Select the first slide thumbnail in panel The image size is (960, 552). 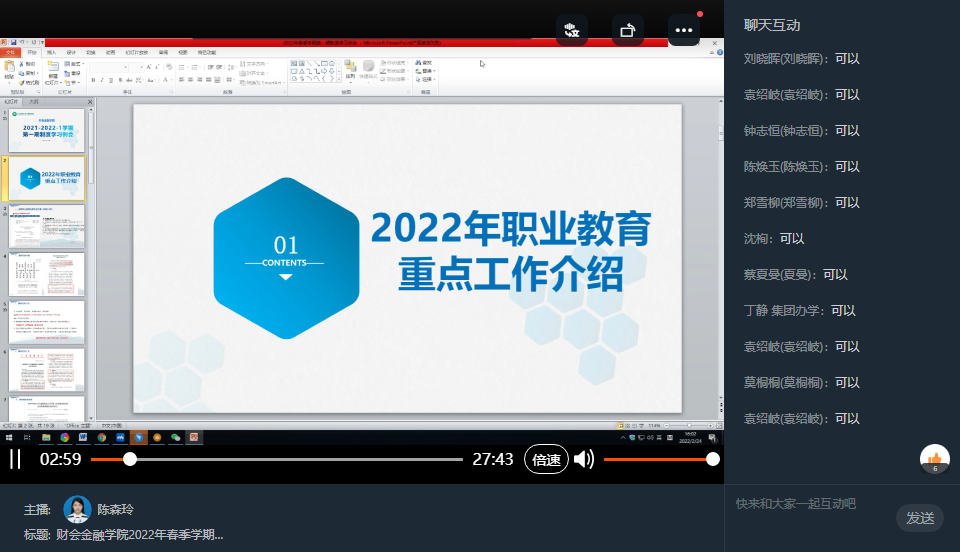pos(47,132)
